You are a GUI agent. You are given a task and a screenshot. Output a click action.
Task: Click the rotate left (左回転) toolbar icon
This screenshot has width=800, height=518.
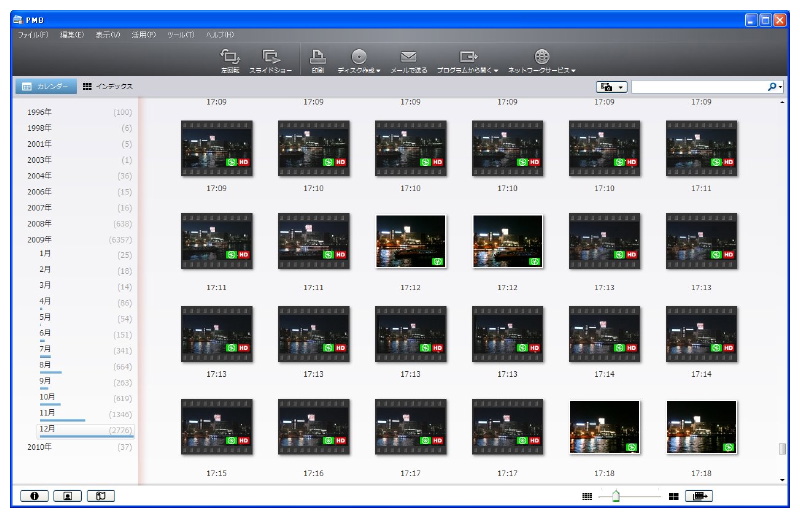pyautogui.click(x=230, y=60)
